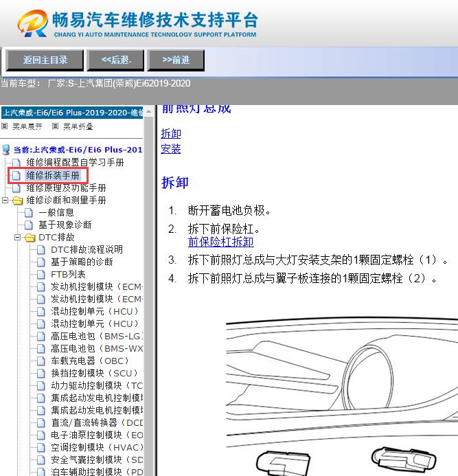Viewport: 458px width, 476px height.
Task: Open the second 混动控制单元（HCU） entry
Action: coord(95,324)
